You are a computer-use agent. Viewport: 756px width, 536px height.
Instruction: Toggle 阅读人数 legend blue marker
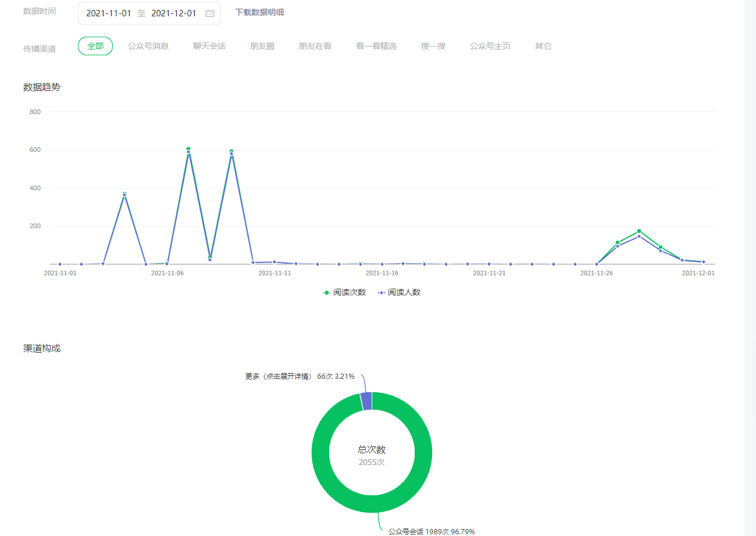(x=381, y=292)
